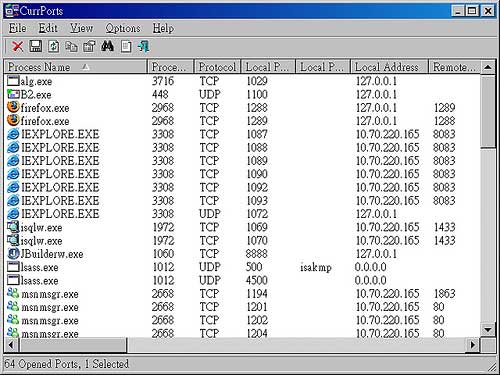Refresh the ports list via toolbar icon
Image resolution: width=500 pixels, height=375 pixels.
53,46
